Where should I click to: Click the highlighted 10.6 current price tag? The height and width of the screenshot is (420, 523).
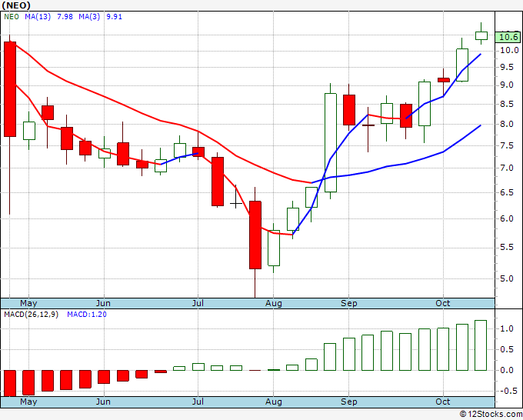click(508, 37)
